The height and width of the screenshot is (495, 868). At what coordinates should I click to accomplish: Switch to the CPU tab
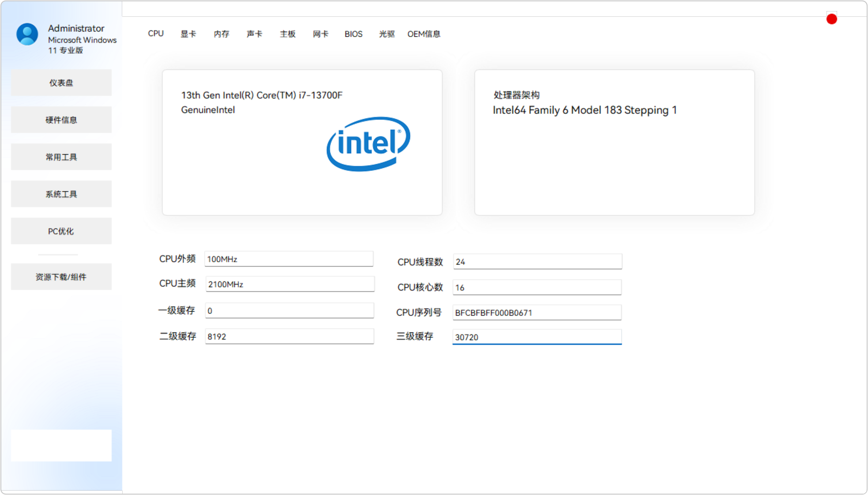(156, 34)
